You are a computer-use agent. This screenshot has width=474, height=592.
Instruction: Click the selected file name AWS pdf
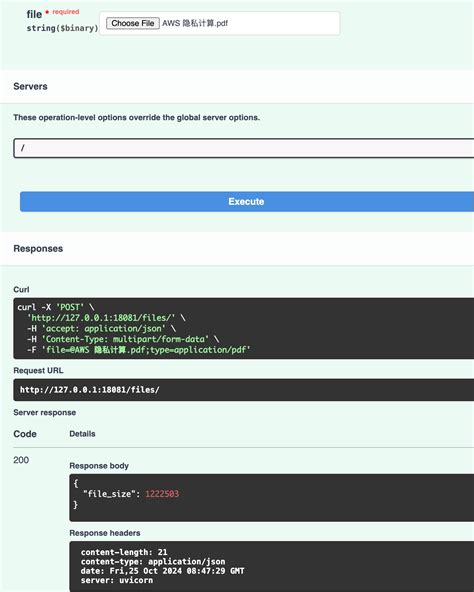coord(195,23)
